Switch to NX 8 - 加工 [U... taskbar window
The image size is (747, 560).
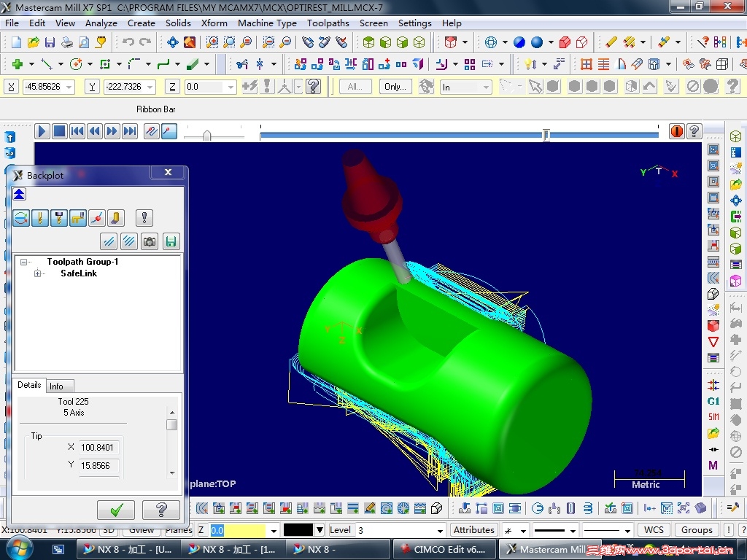tap(128, 549)
